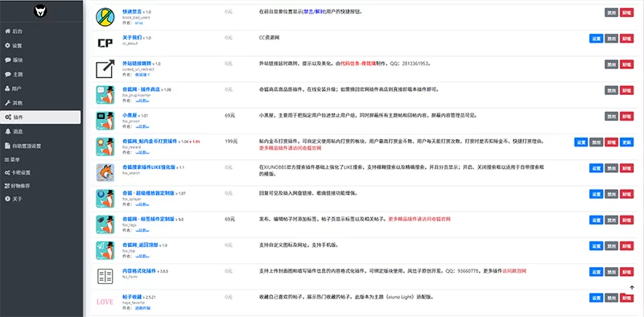Click the 更新 update button for 贴内金币打赏插件
Image resolution: width=644 pixels, height=317 pixels.
point(626,142)
